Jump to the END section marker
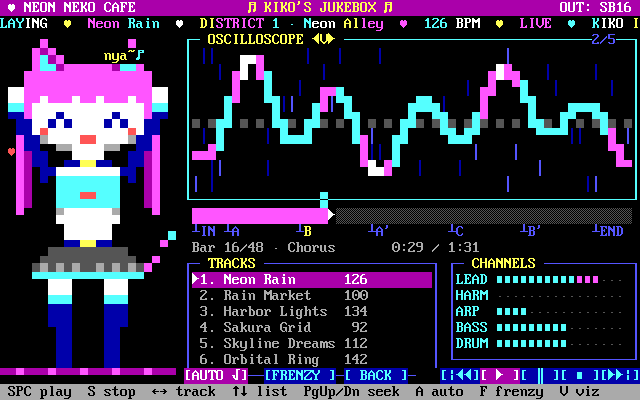 tap(608, 231)
